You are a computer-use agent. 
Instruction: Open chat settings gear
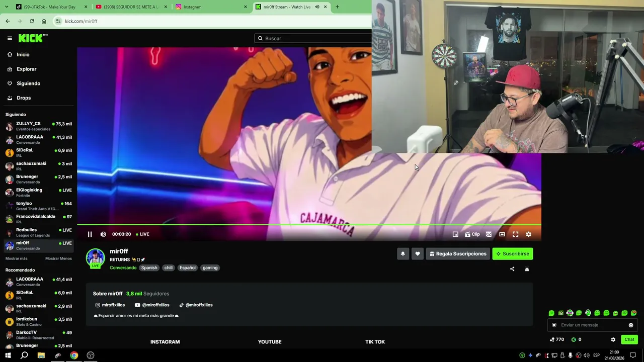coord(613,340)
